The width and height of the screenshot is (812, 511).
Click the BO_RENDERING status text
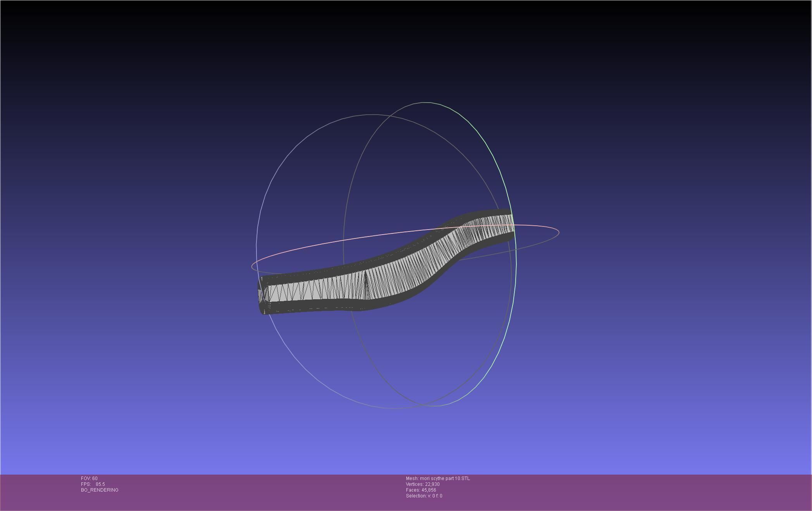point(100,490)
